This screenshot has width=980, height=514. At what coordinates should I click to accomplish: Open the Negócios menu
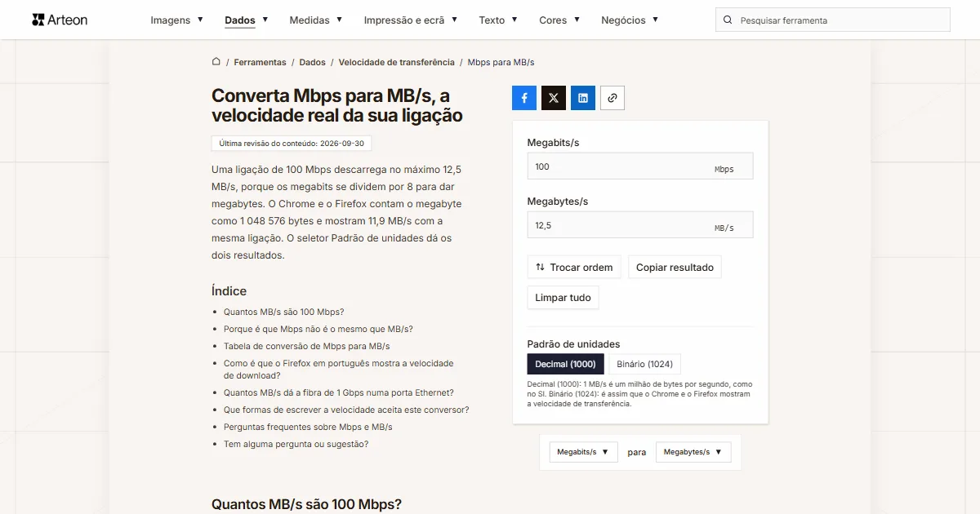click(630, 20)
